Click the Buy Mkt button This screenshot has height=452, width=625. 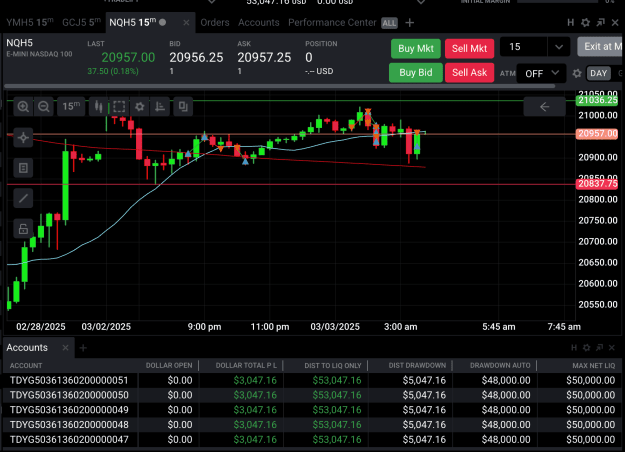(415, 49)
